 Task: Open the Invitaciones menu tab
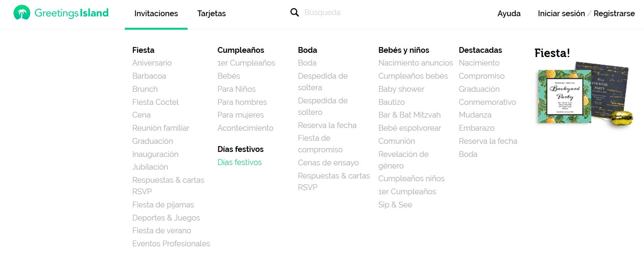pos(156,13)
